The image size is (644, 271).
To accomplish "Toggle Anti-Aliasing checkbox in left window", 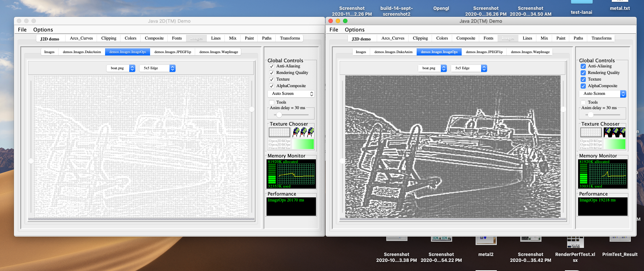I will coord(272,66).
